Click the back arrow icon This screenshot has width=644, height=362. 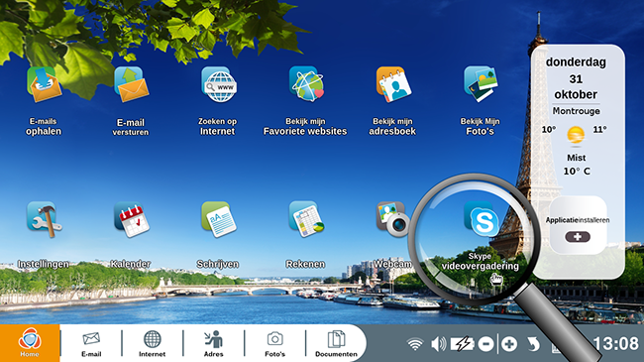pyautogui.click(x=533, y=344)
